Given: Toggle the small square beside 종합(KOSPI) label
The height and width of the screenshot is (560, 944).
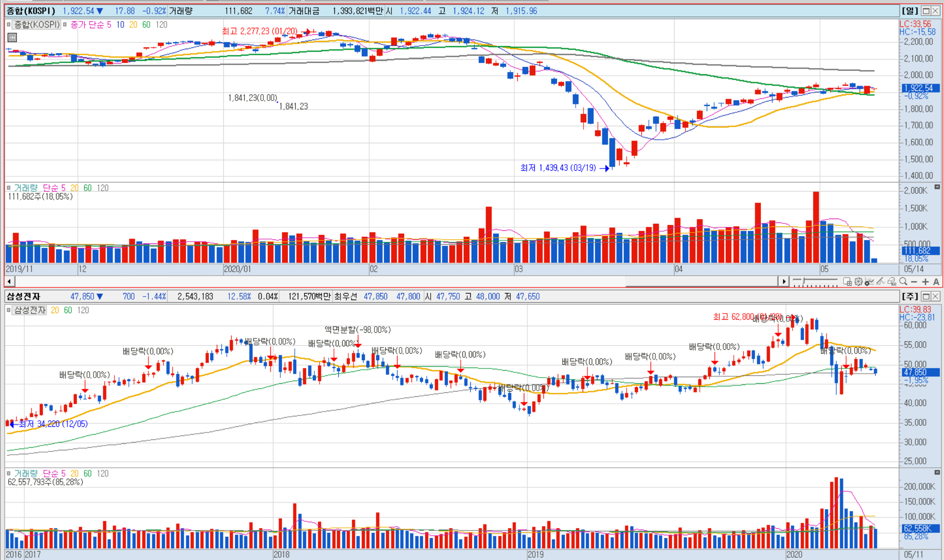Looking at the screenshot, I should pyautogui.click(x=8, y=25).
